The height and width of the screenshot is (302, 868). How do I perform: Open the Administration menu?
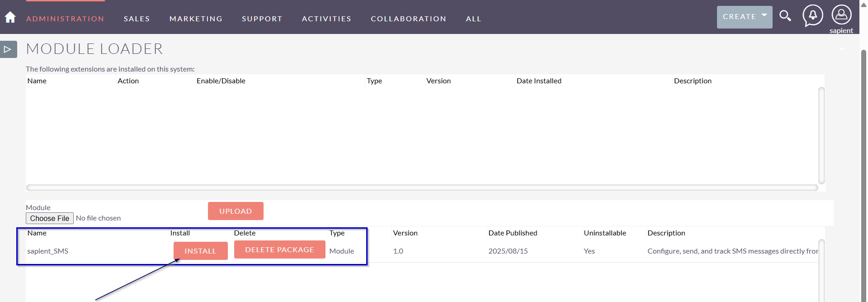pos(65,19)
